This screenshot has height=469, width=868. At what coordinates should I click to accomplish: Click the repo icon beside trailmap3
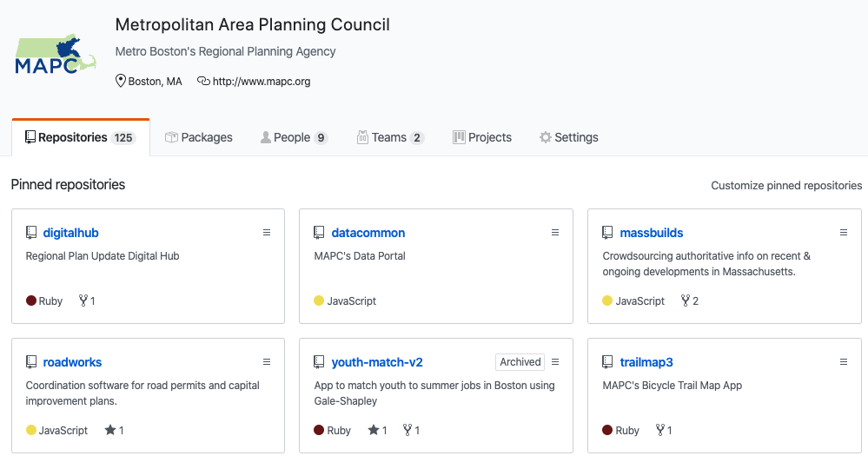coord(607,362)
